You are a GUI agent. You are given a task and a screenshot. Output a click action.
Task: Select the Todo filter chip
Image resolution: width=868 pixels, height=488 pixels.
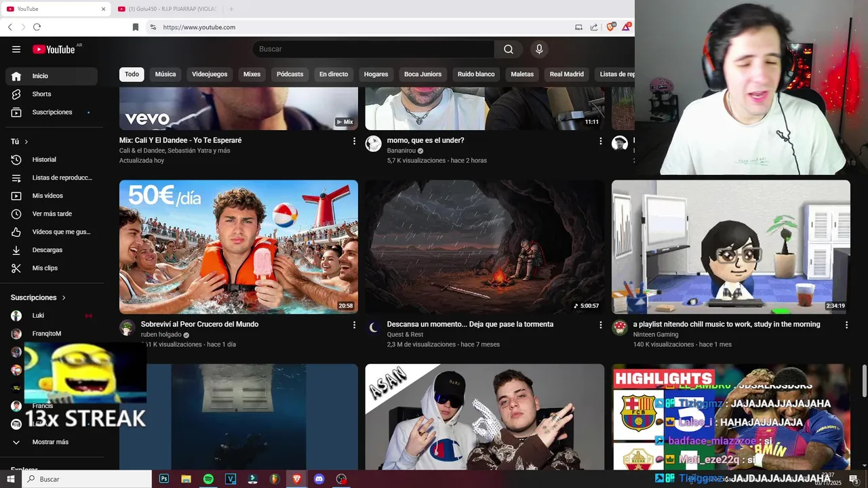(x=132, y=75)
